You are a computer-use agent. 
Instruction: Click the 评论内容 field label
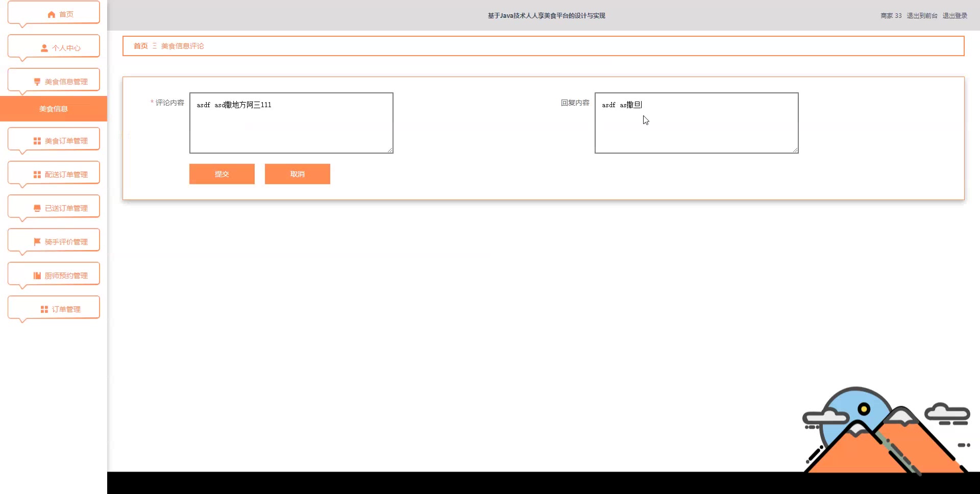click(170, 103)
